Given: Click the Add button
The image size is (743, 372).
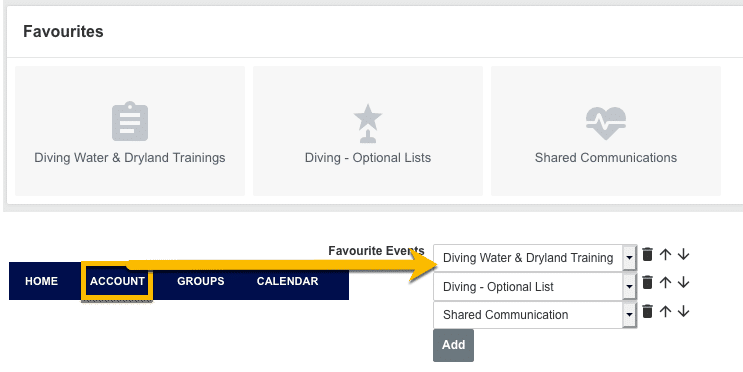Looking at the screenshot, I should (453, 345).
